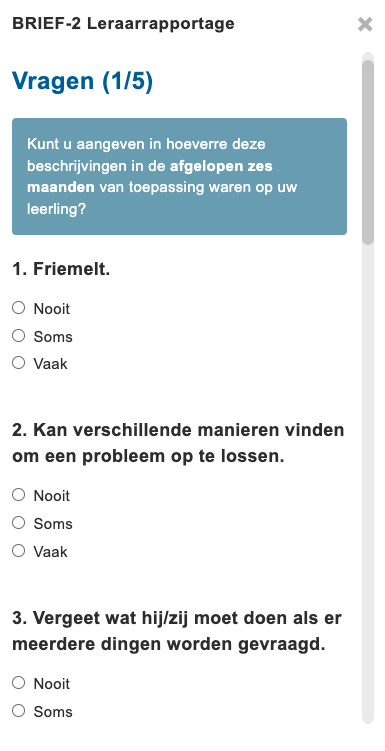The width and height of the screenshot is (385, 751).
Task: Select Nooit for question 1 Friemelt
Action: (19, 308)
